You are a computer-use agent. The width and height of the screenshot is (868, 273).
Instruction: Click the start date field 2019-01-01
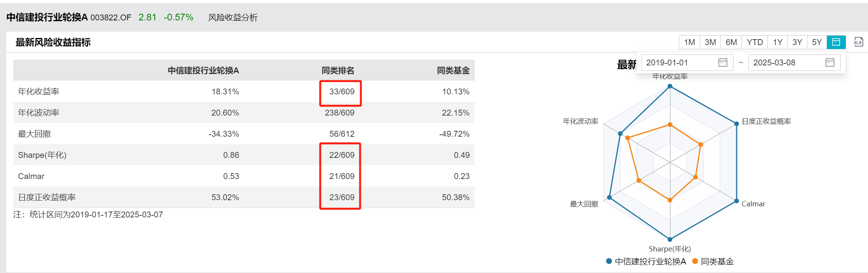pyautogui.click(x=687, y=63)
